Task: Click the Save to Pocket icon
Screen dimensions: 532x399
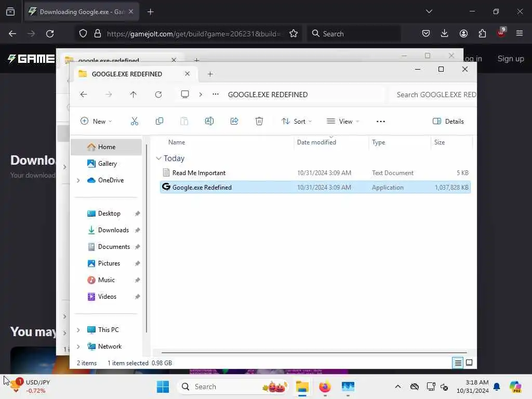Action: tap(426, 33)
